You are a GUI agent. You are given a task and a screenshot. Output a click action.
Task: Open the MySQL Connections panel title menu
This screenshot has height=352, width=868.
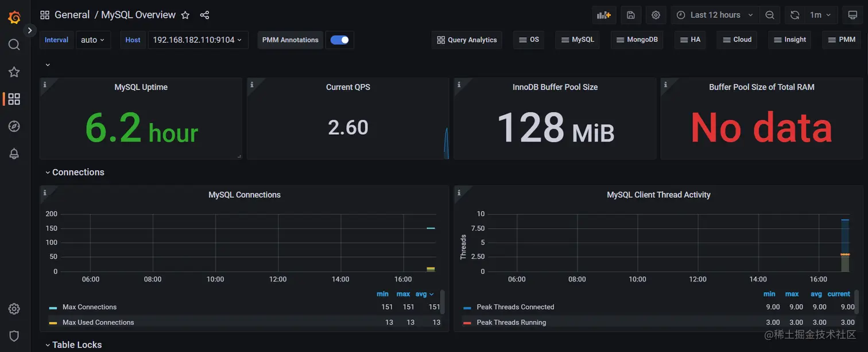[245, 195]
